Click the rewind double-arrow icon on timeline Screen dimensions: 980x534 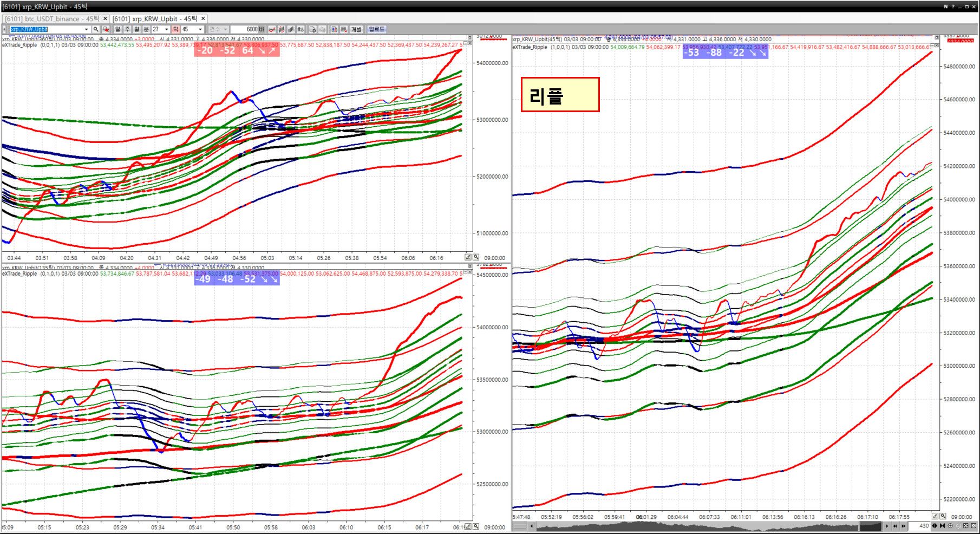click(x=895, y=526)
